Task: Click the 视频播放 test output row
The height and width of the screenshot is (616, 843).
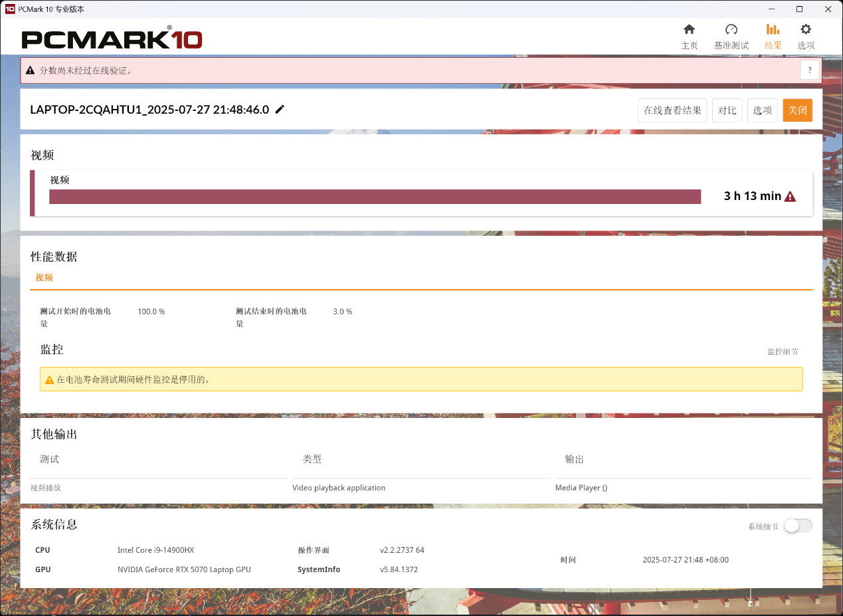Action: coord(46,488)
